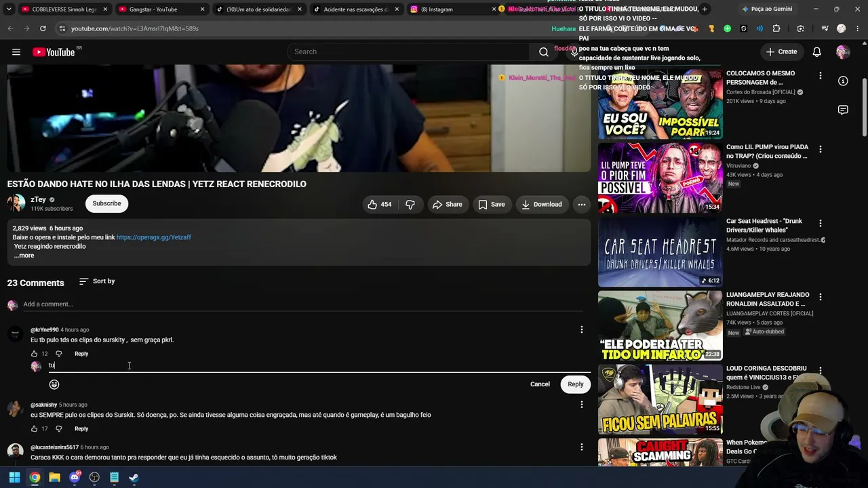Open the Chrome tab search dropdown
The height and width of the screenshot is (488, 868).
[8, 9]
